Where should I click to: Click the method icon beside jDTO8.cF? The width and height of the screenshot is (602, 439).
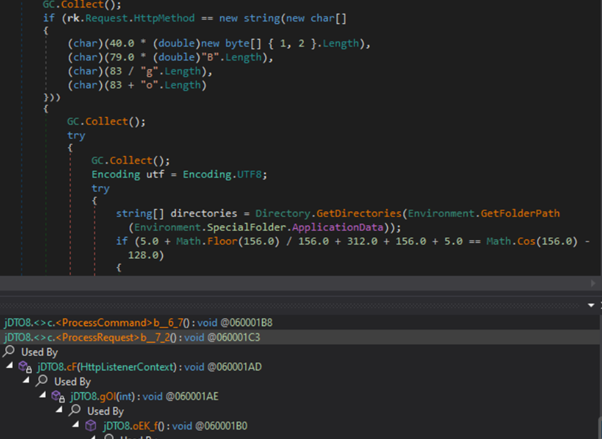25,368
